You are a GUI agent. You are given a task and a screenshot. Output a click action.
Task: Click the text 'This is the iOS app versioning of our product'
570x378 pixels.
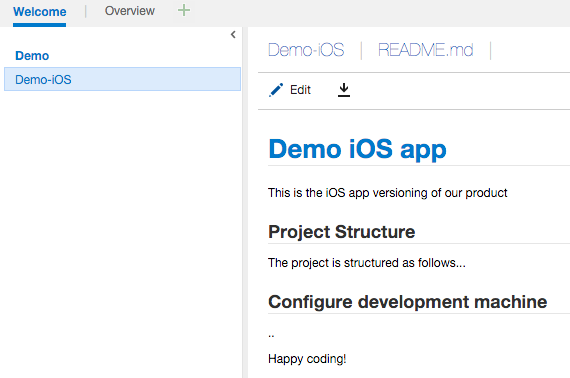[x=388, y=193]
